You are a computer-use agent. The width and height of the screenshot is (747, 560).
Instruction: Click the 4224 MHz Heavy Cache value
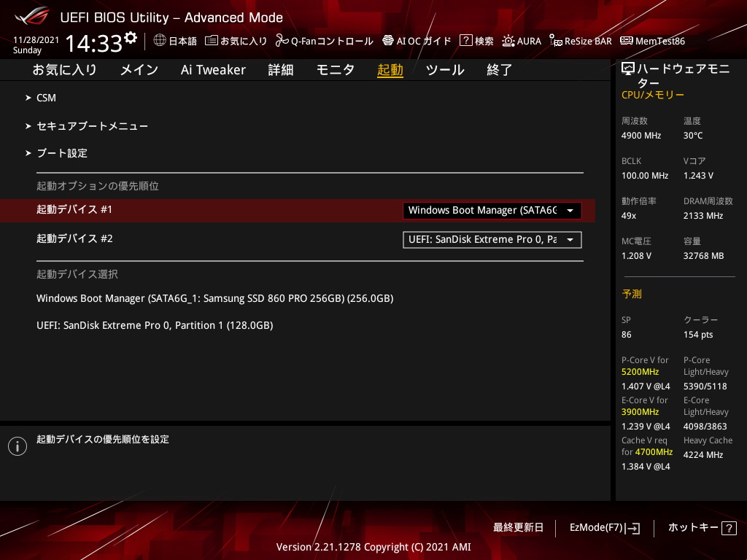coord(703,455)
